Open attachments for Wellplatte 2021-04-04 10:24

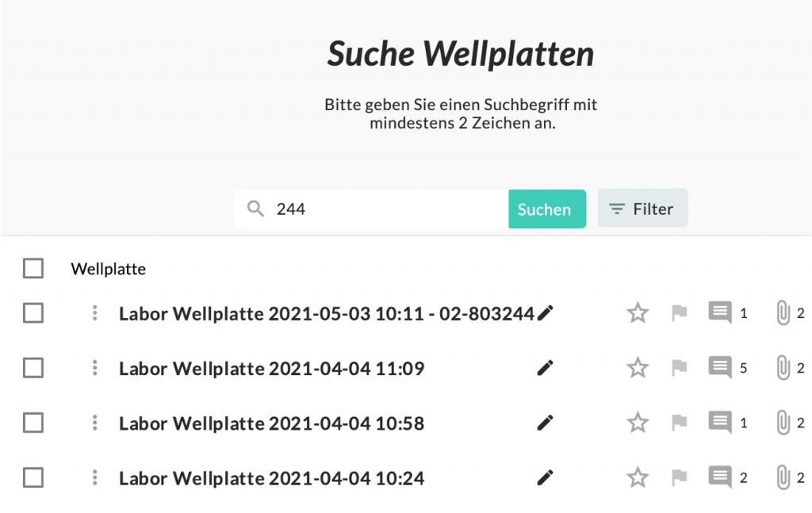[783, 478]
